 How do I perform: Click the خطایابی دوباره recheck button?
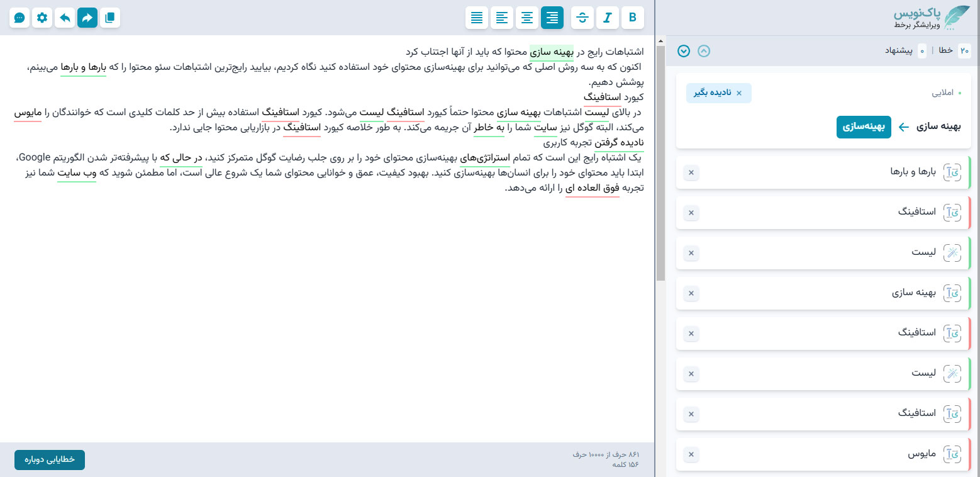pyautogui.click(x=50, y=460)
